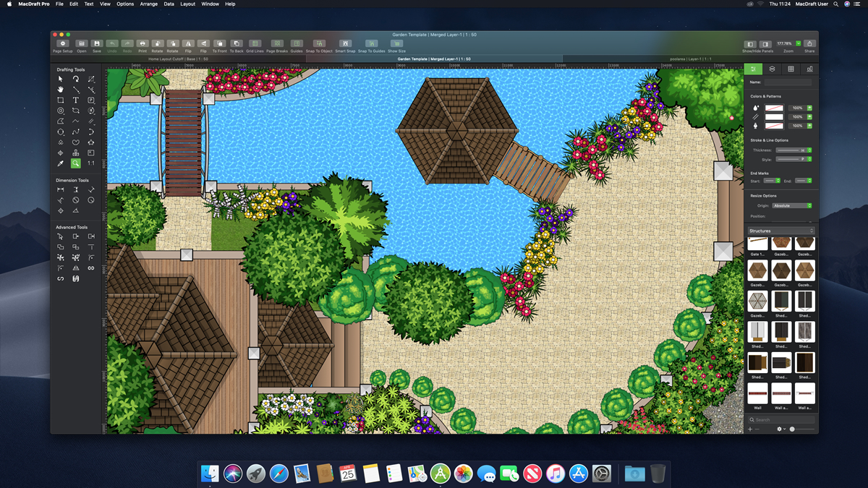868x488 pixels.
Task: Select the rectangle drawing tool
Action: tap(61, 100)
